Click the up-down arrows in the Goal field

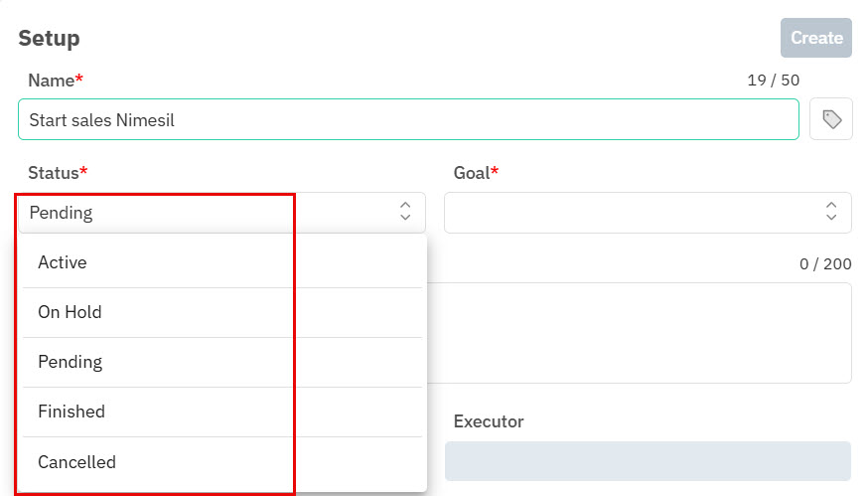click(831, 212)
